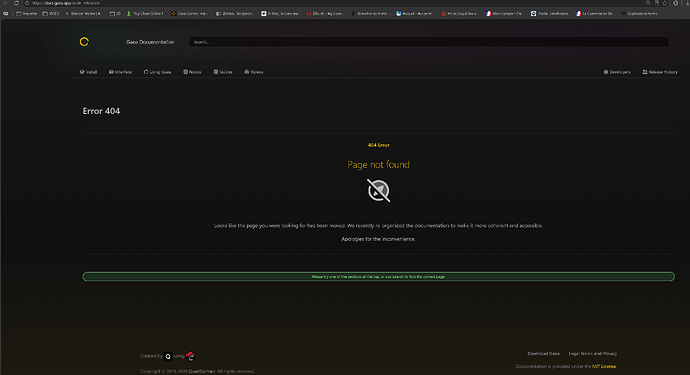Open the Guides section
This screenshot has width=690, height=375.
[x=223, y=72]
